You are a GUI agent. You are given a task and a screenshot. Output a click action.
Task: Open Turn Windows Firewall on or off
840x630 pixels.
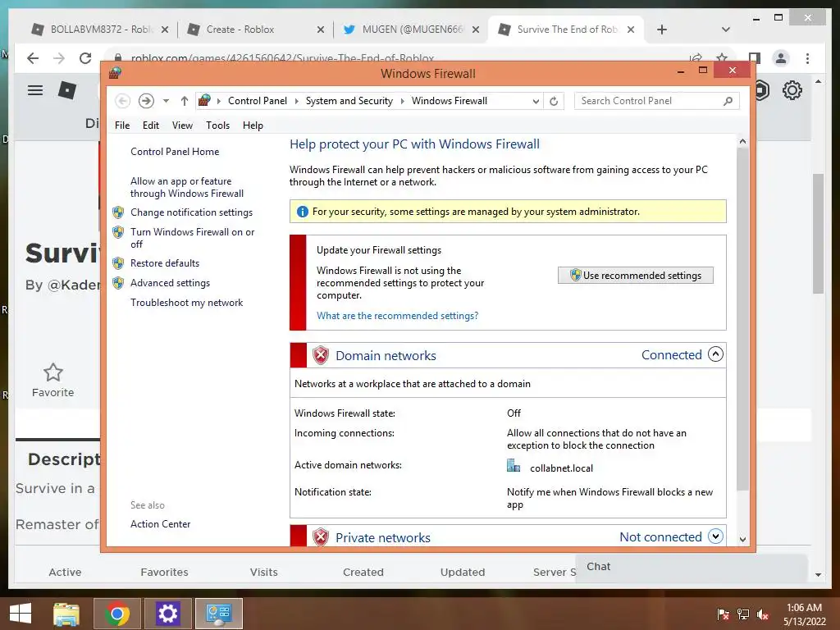coord(192,238)
